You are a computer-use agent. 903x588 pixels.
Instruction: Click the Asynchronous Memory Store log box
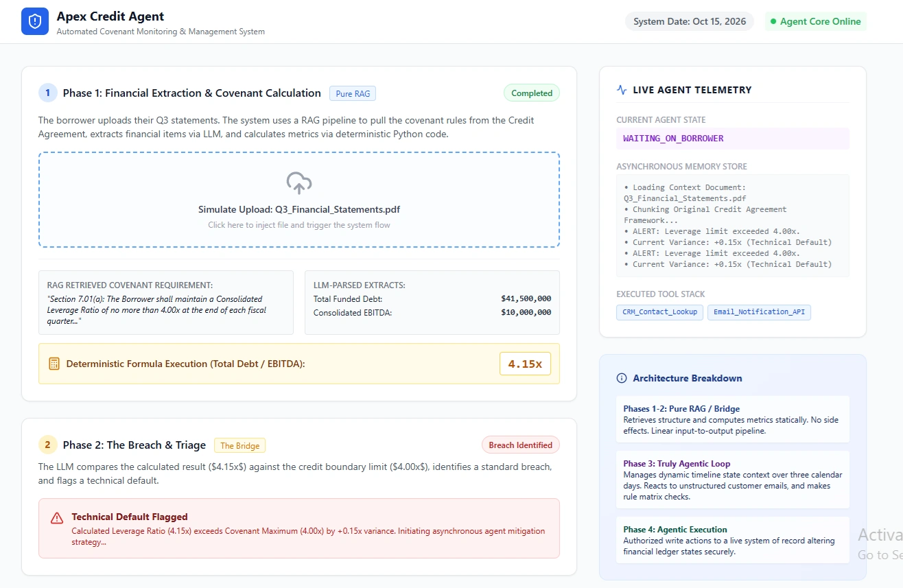733,226
